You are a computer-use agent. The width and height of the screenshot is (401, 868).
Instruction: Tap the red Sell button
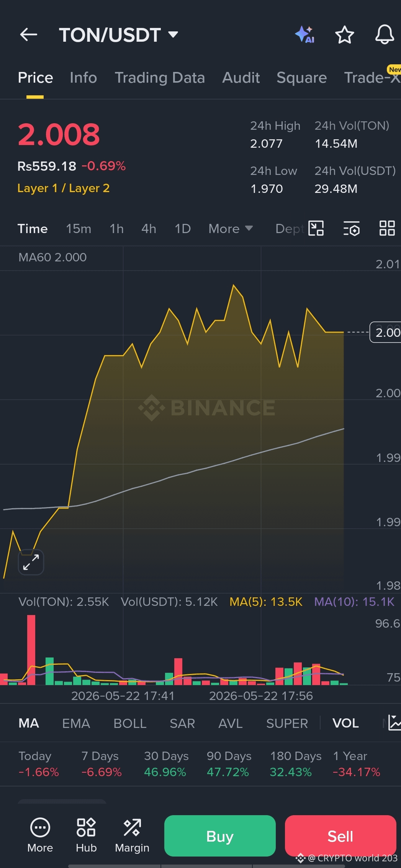pyautogui.click(x=340, y=836)
